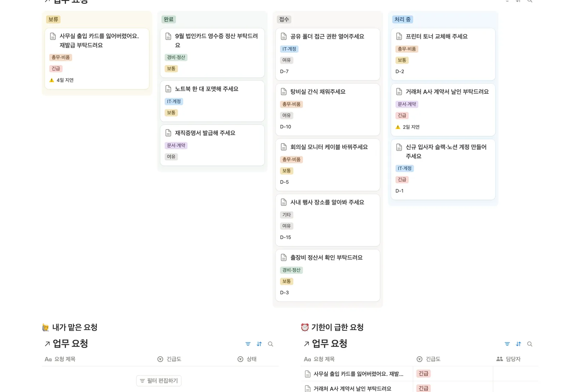Screen dimensions: 577x392
Task: Click page icon of 출장비 정산서 확인 card
Action: [x=284, y=257]
